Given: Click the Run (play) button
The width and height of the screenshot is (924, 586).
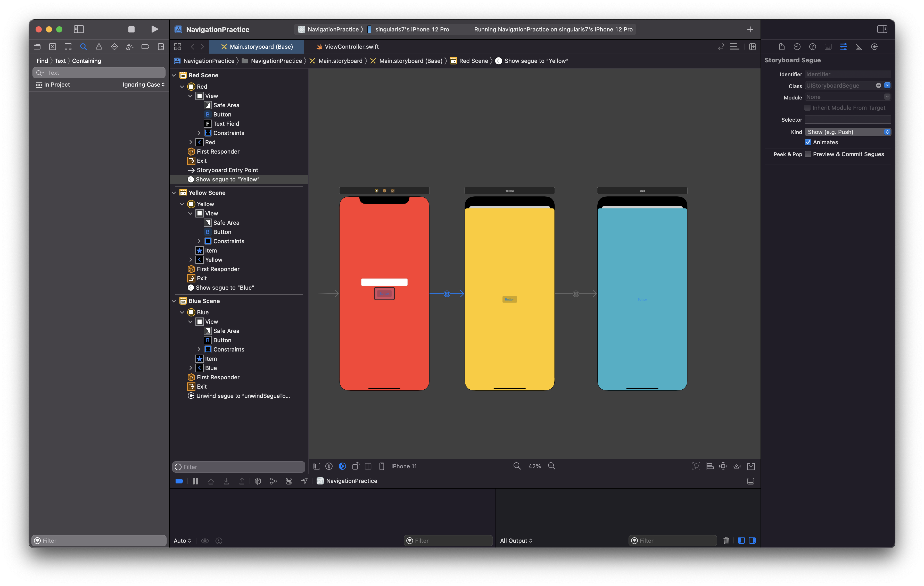Looking at the screenshot, I should tap(154, 29).
